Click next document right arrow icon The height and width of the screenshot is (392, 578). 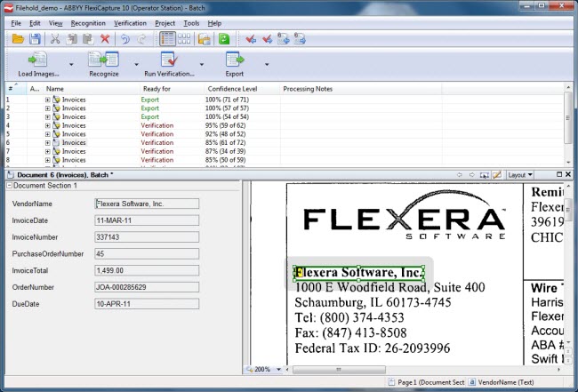(472, 175)
